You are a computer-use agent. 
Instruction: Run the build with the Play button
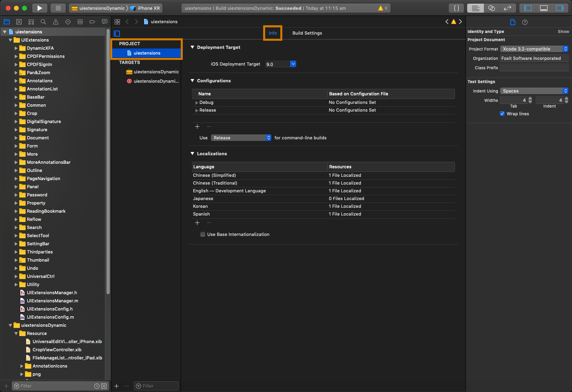point(40,8)
